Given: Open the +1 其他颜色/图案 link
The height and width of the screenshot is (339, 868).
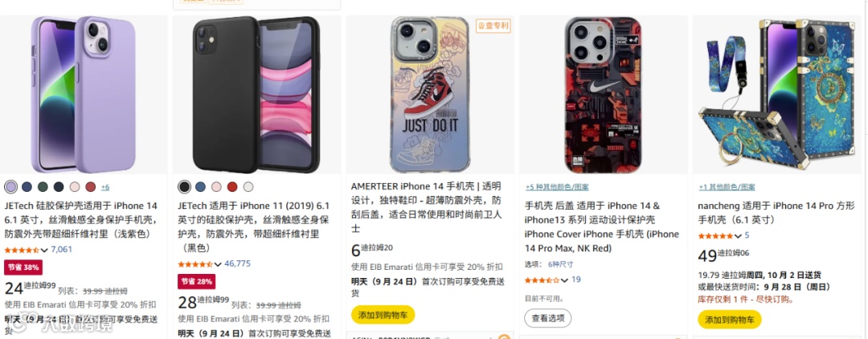Looking at the screenshot, I should (727, 187).
